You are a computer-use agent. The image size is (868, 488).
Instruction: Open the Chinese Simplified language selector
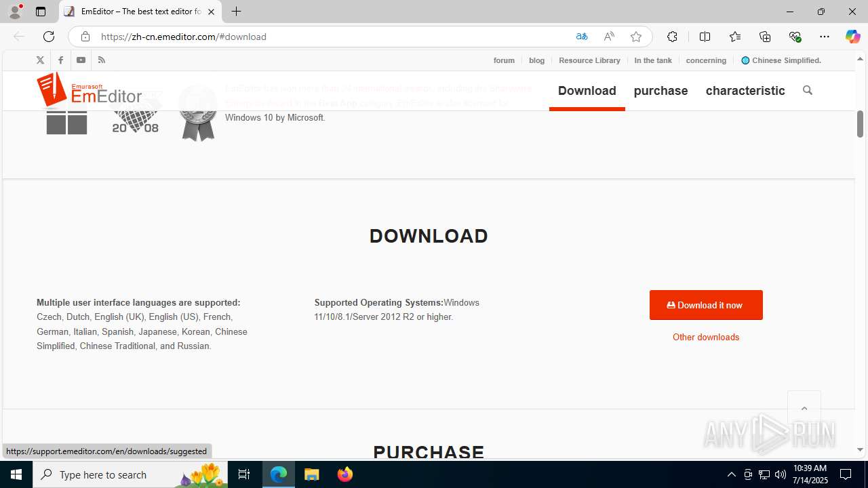pos(781,60)
